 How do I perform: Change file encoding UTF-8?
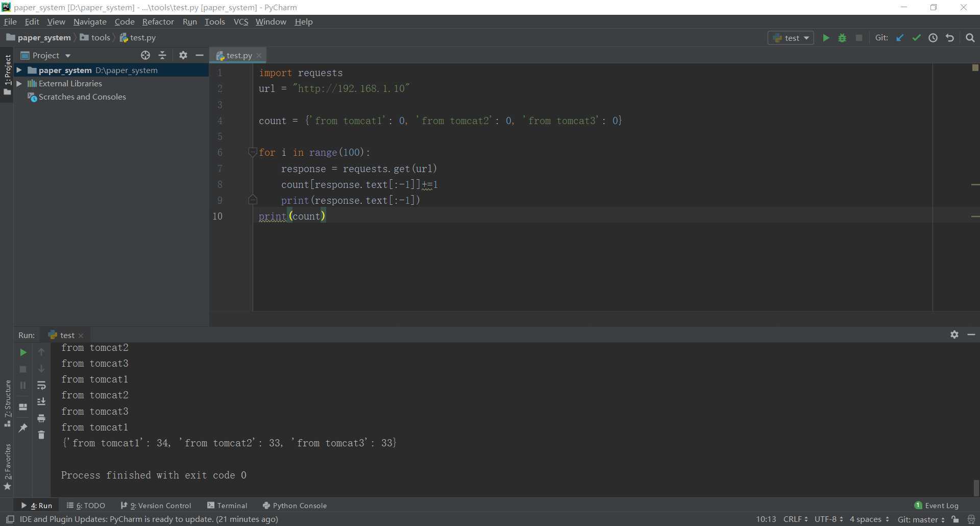pyautogui.click(x=828, y=519)
